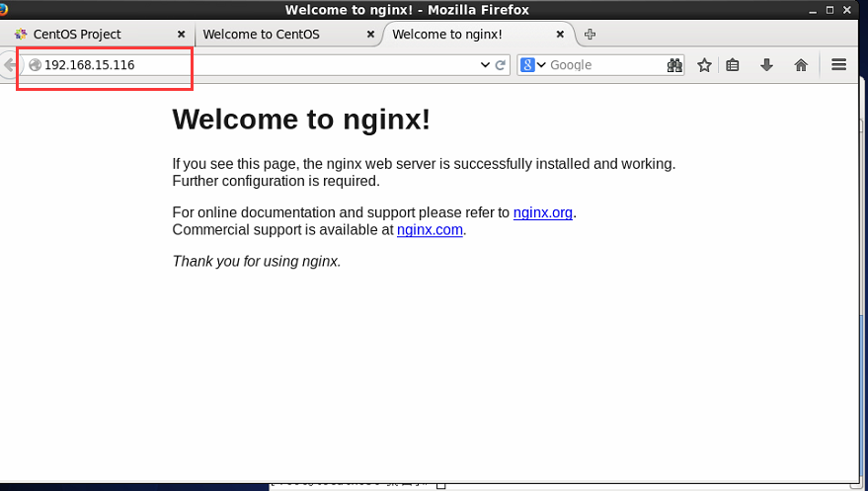The image size is (868, 491).
Task: Open the nginx.com link
Action: [430, 230]
